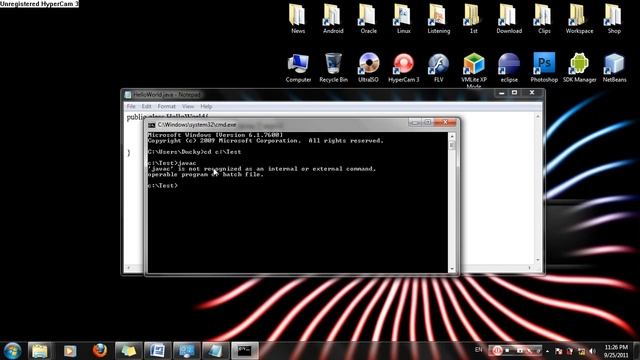
Task: Select the FLV shortcut icon
Action: [438, 68]
